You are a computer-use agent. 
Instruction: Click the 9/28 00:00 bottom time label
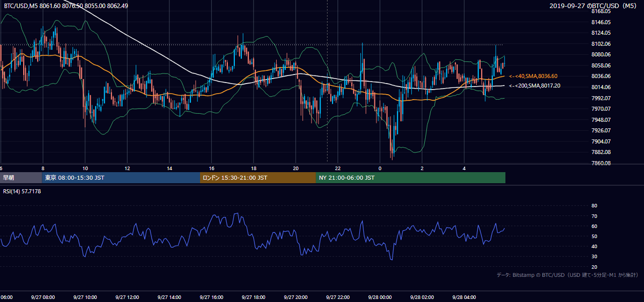pyautogui.click(x=380, y=297)
